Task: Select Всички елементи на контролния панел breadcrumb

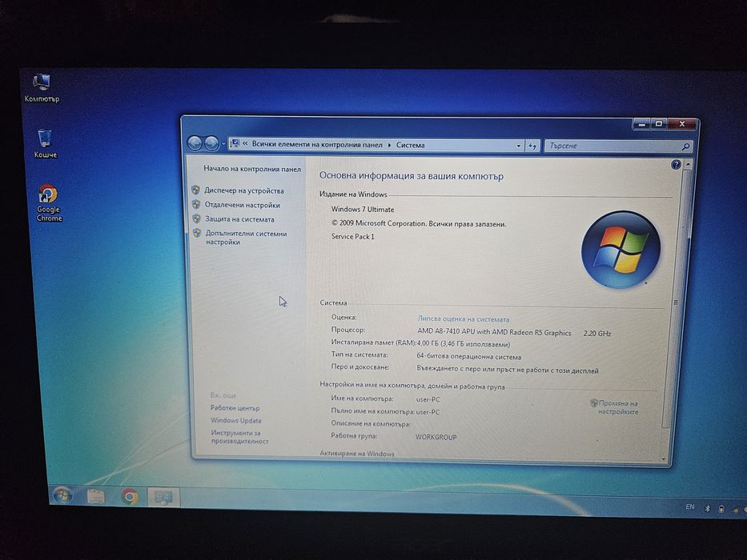Action: click(317, 144)
